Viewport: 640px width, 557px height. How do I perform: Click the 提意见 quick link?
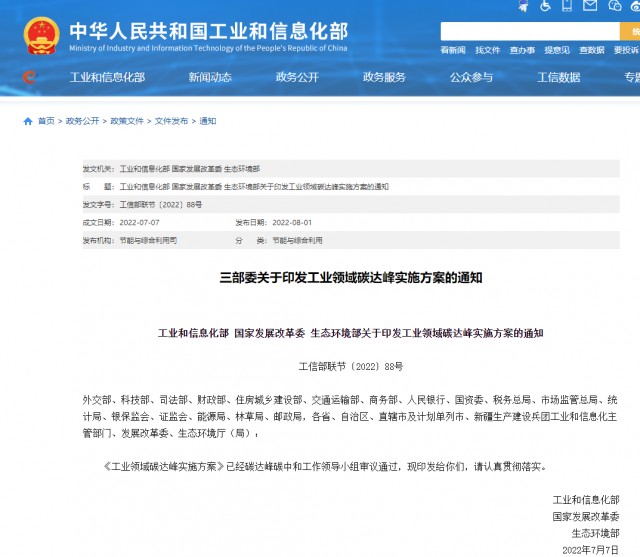tap(557, 50)
